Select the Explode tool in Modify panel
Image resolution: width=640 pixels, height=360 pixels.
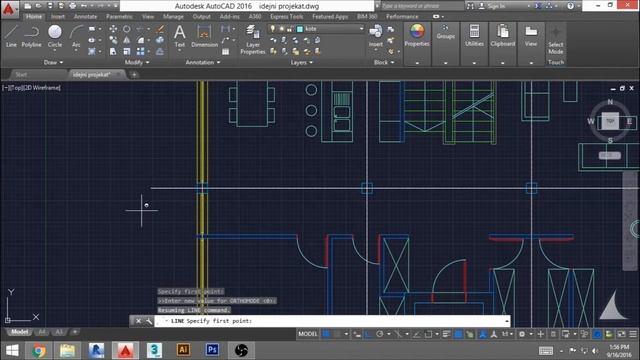click(x=160, y=40)
